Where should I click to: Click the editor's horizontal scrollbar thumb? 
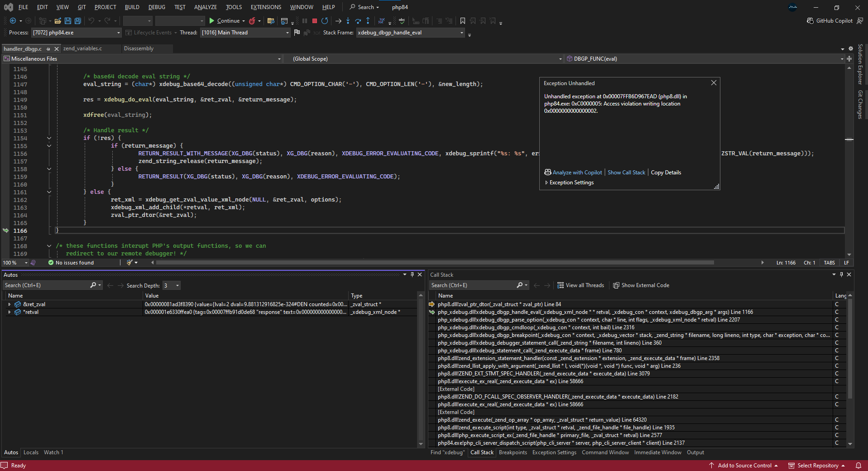pos(435,263)
